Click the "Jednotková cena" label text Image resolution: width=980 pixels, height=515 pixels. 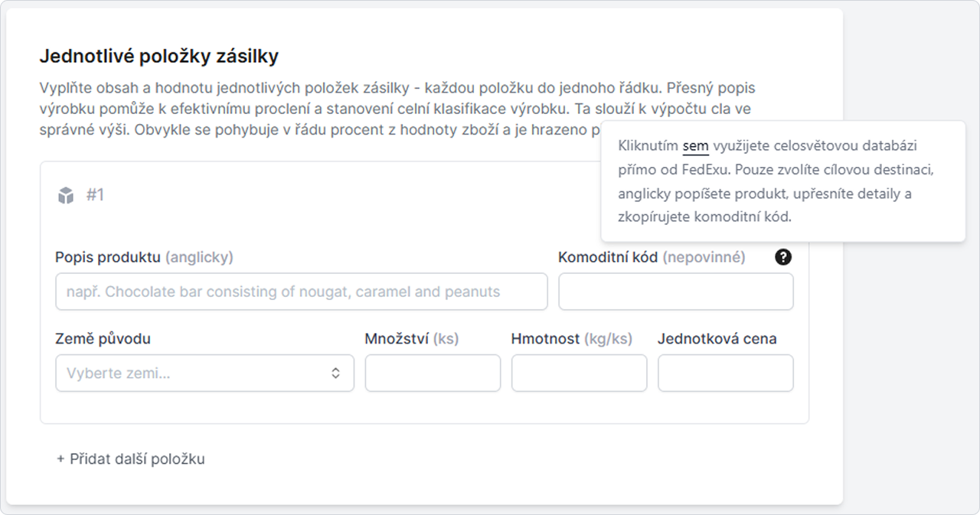point(717,339)
